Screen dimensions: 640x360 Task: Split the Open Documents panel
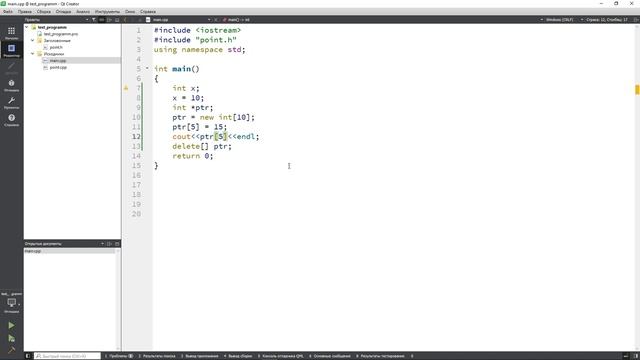click(109, 244)
